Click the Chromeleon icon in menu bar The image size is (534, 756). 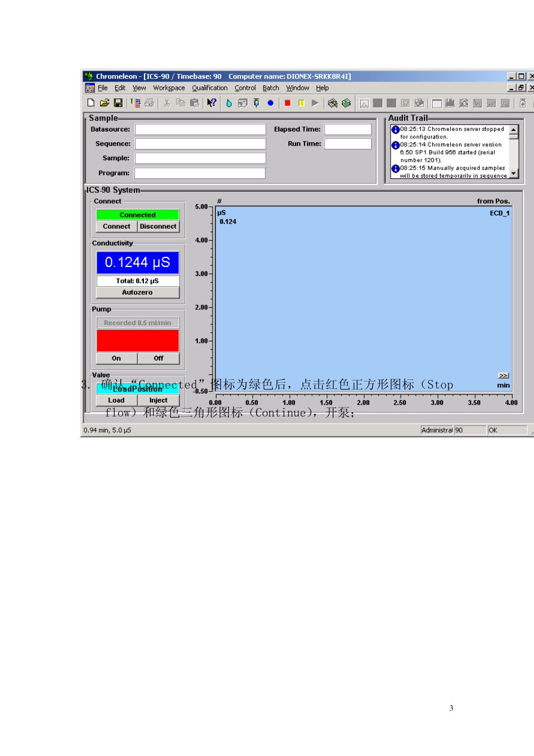pos(90,88)
